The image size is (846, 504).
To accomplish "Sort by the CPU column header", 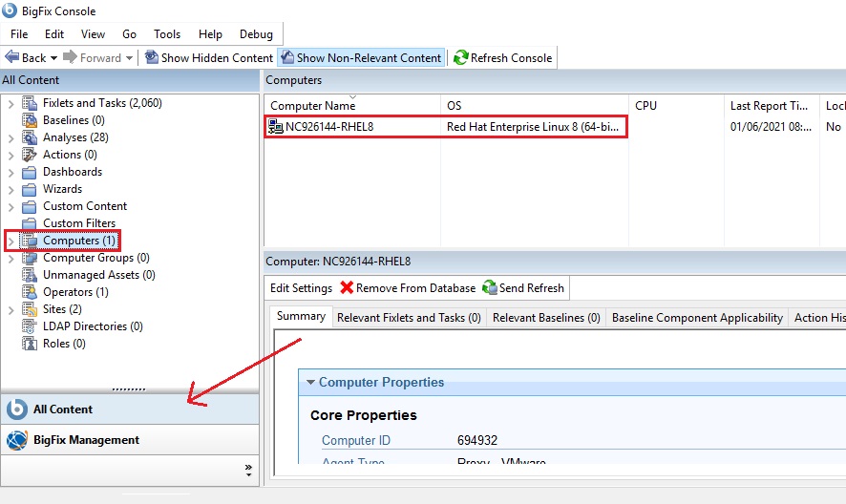I will (x=676, y=105).
